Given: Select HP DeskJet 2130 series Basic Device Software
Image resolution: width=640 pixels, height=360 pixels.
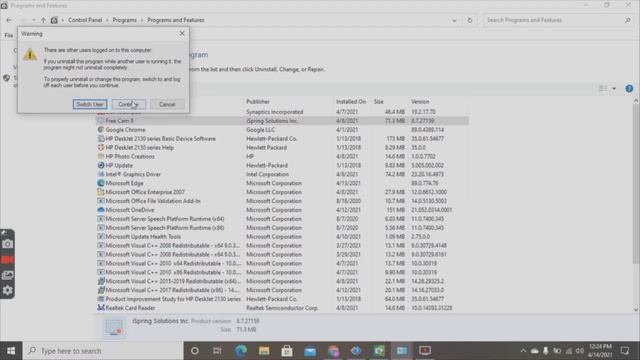Looking at the screenshot, I should (x=160, y=139).
